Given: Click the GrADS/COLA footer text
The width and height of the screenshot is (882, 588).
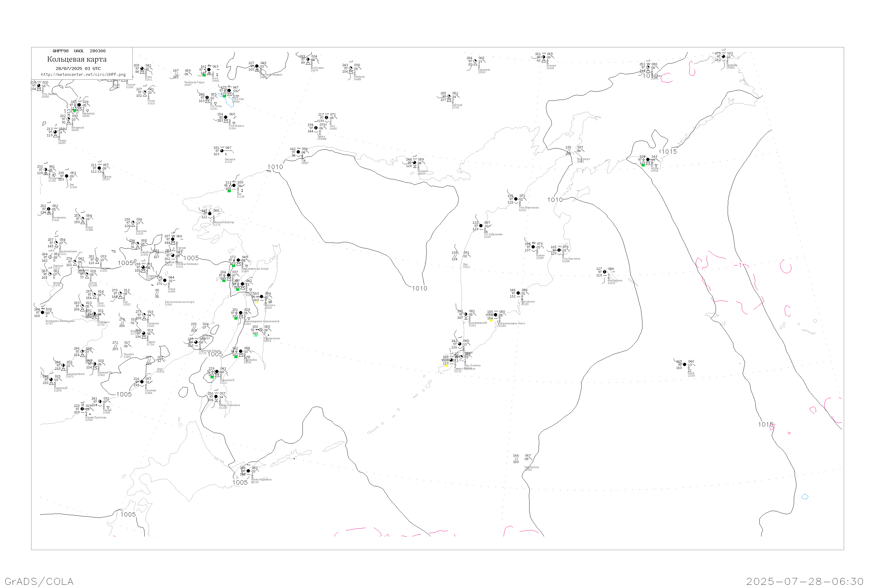Looking at the screenshot, I should click(39, 582).
